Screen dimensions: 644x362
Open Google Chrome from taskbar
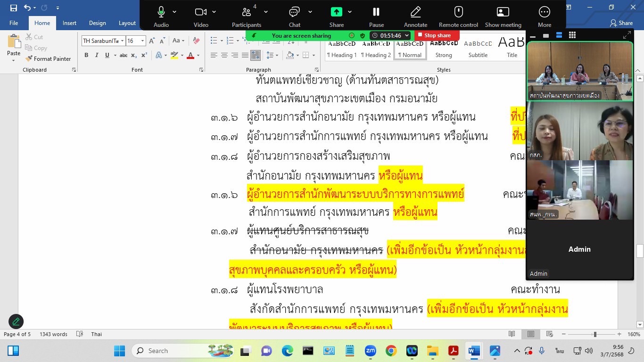(x=391, y=351)
